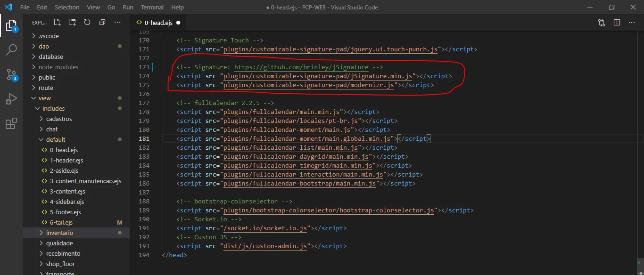This screenshot has height=275, width=644.
Task: Select the 0-head.ejs editor tab
Action: 158,22
